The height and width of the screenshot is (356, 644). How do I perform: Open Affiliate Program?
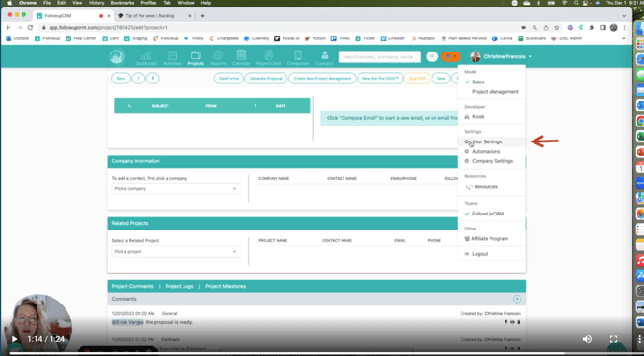click(490, 239)
